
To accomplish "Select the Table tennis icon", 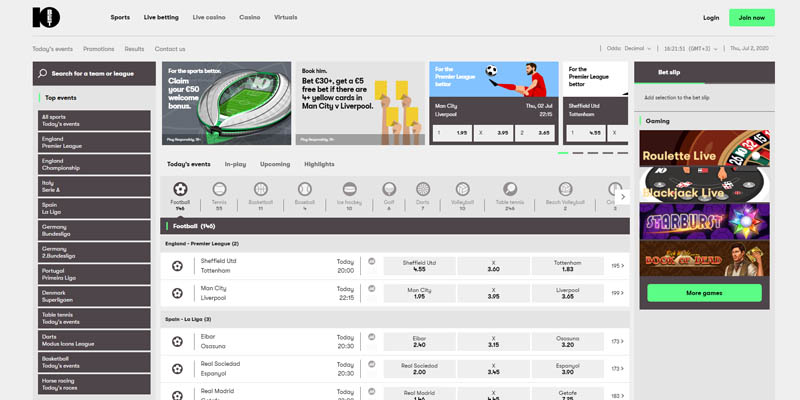I will 510,189.
